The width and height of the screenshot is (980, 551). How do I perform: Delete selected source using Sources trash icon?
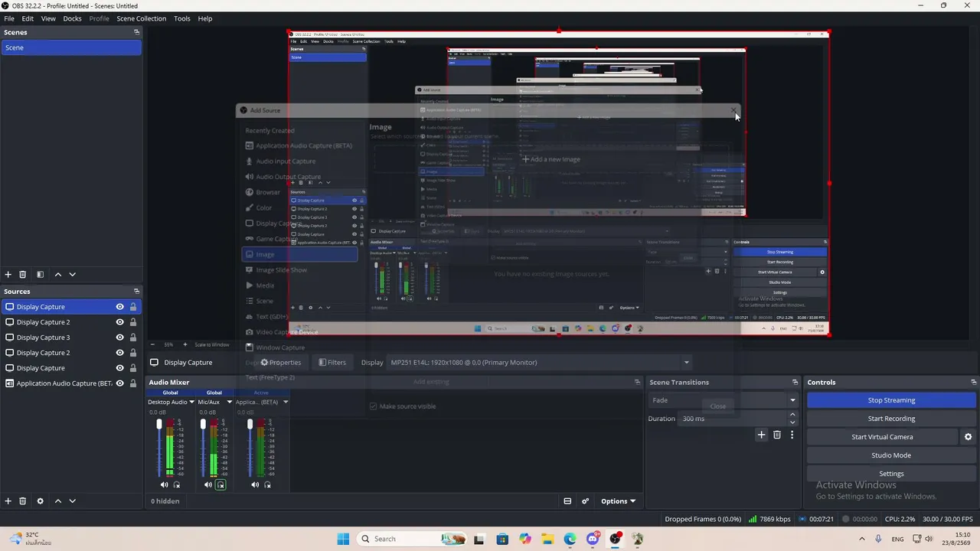point(23,501)
